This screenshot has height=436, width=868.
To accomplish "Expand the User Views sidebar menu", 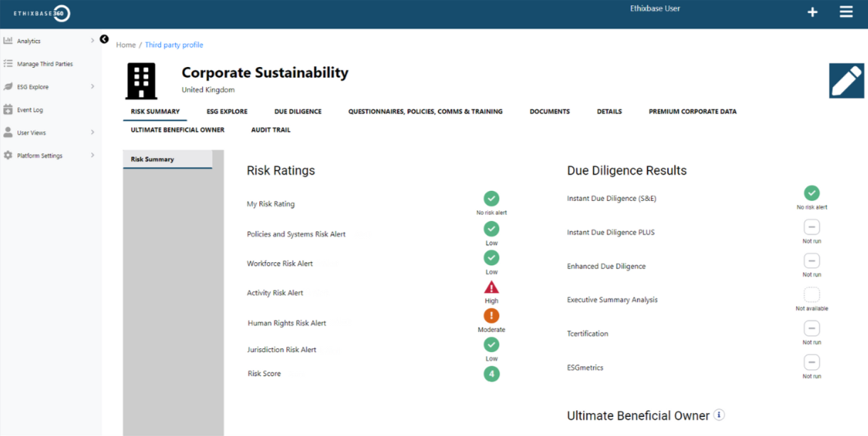I will coord(92,133).
